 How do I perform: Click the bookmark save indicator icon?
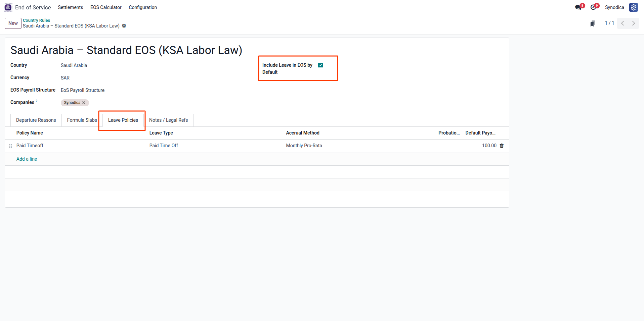[x=593, y=23]
